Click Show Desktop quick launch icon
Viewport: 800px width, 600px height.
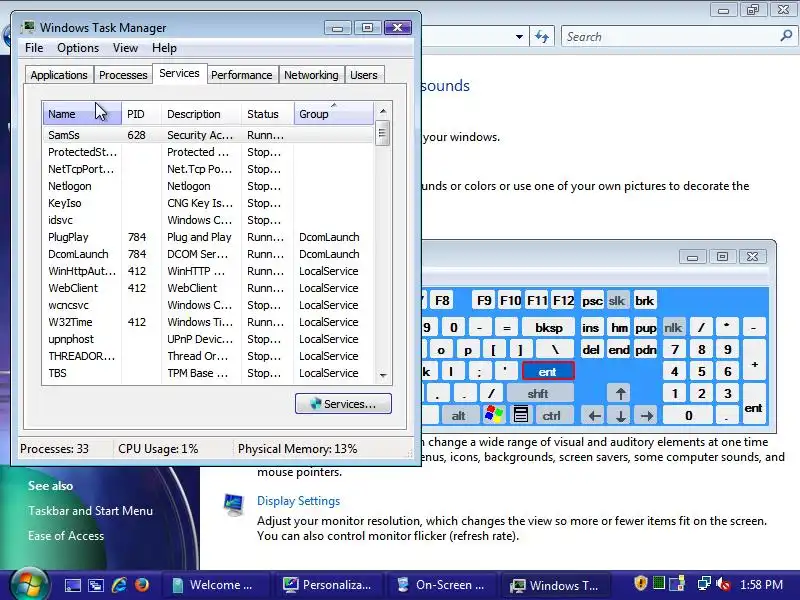pyautogui.click(x=72, y=585)
